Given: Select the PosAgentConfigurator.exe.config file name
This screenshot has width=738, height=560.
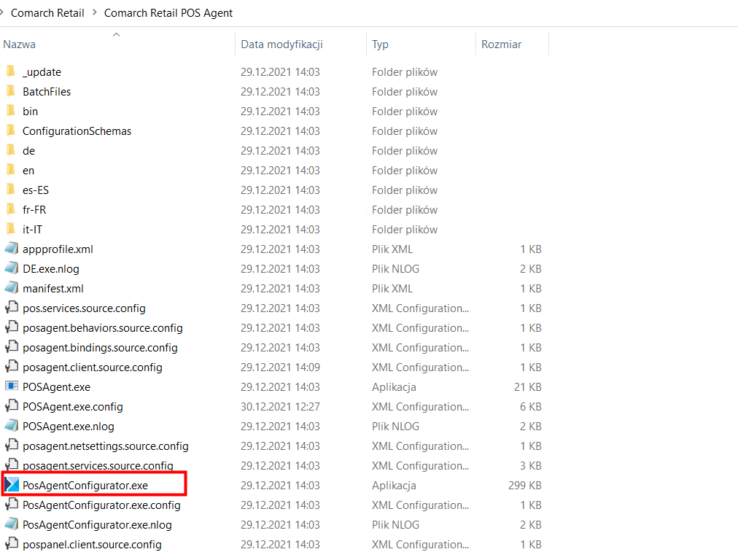Looking at the screenshot, I should click(101, 505).
